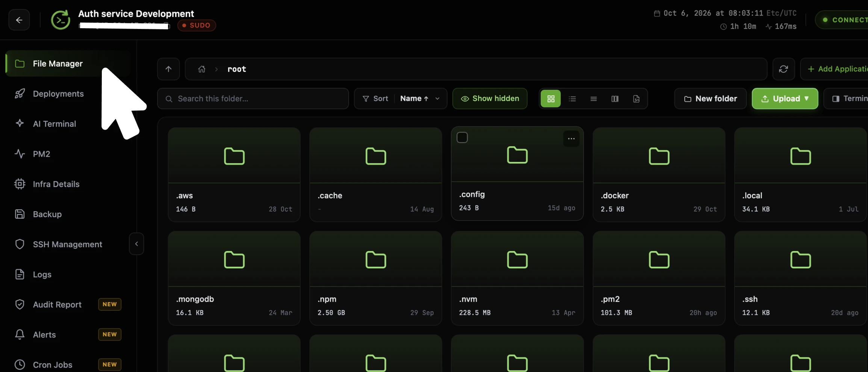Viewport: 868px width, 372px height.
Task: Open Cron Jobs section
Action: coord(68,364)
